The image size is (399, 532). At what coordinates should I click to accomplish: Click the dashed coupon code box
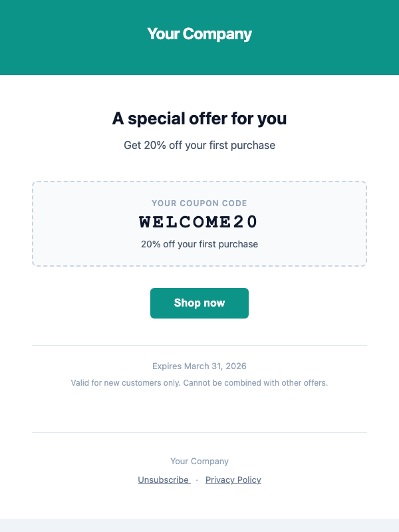pos(199,223)
